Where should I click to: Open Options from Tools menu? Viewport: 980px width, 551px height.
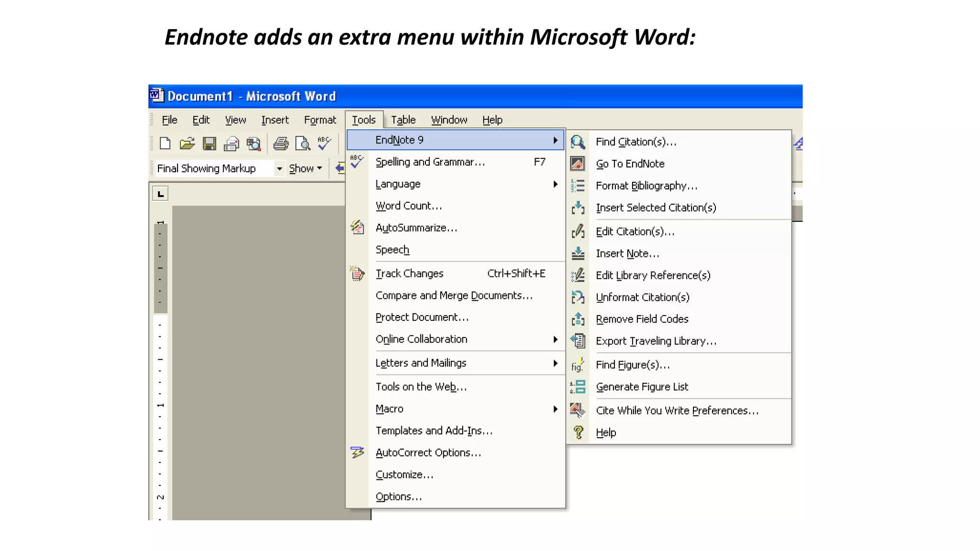[455, 496]
